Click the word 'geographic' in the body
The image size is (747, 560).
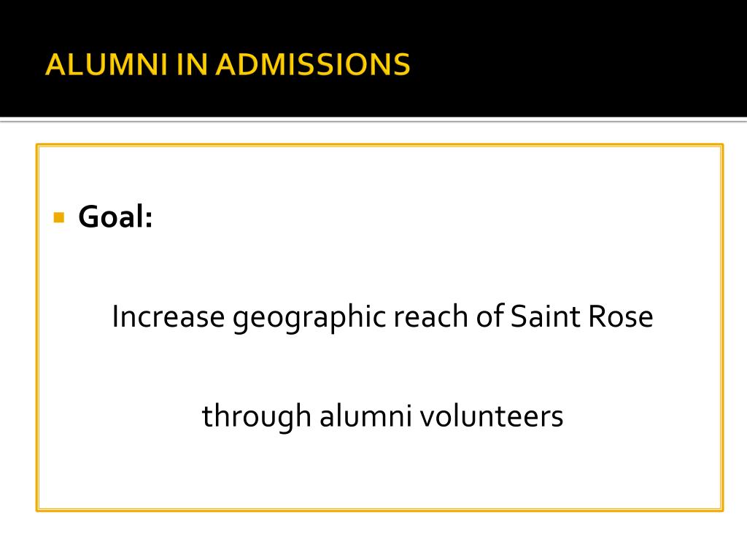tap(309, 318)
